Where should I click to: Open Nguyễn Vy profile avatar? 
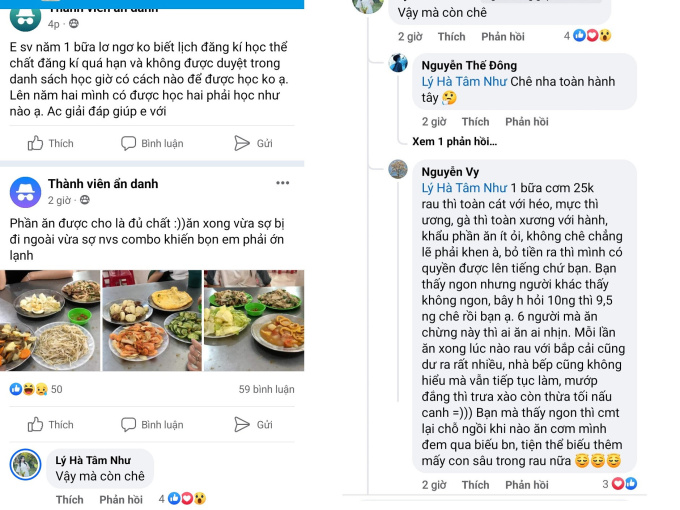[x=398, y=169]
